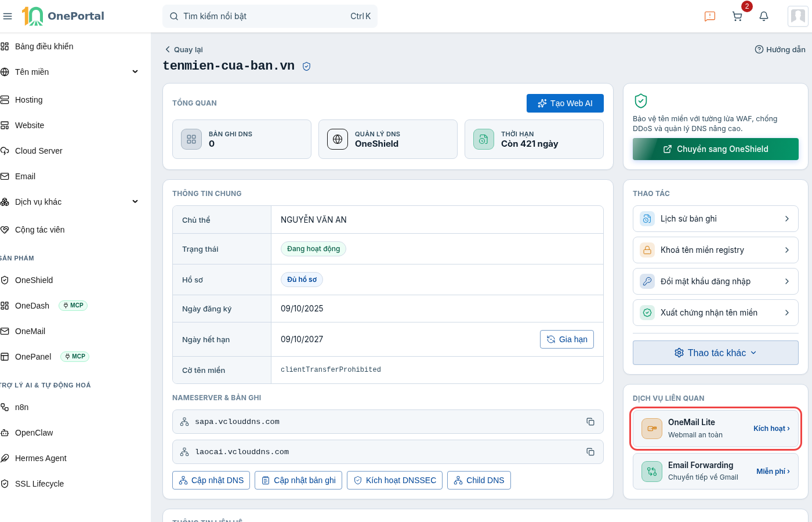
Task: Click the lock icon for Khoá tên miền
Action: tap(647, 250)
